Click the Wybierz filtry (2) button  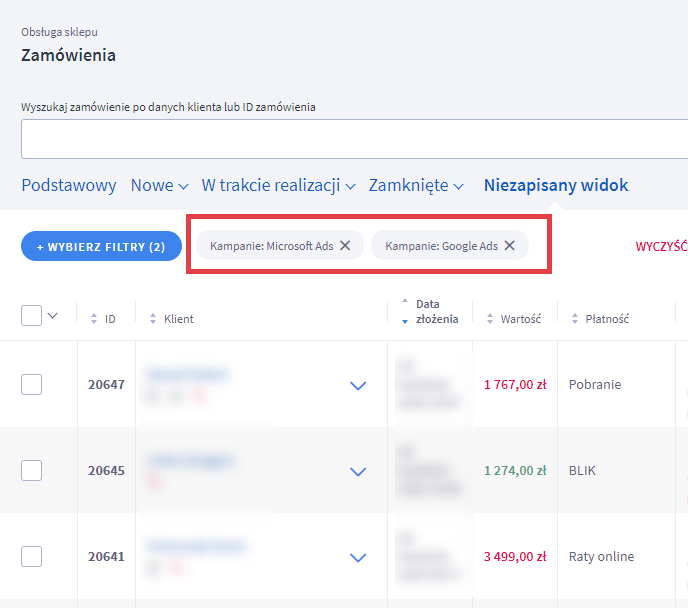pos(101,246)
